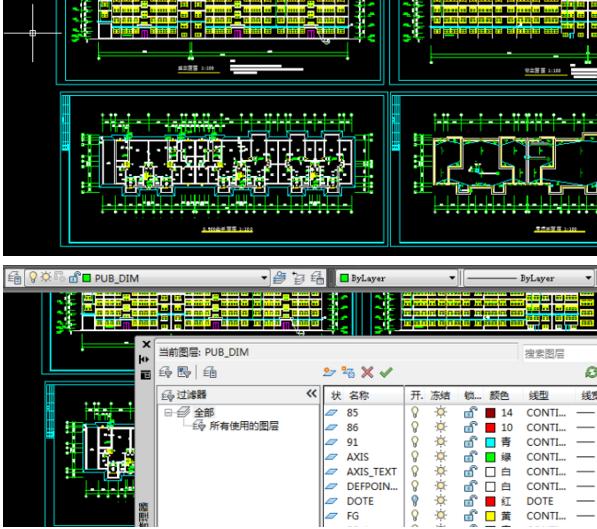Click the yellow color swatch for the FG layer
Image resolution: width=597 pixels, height=529 pixels.
click(490, 516)
